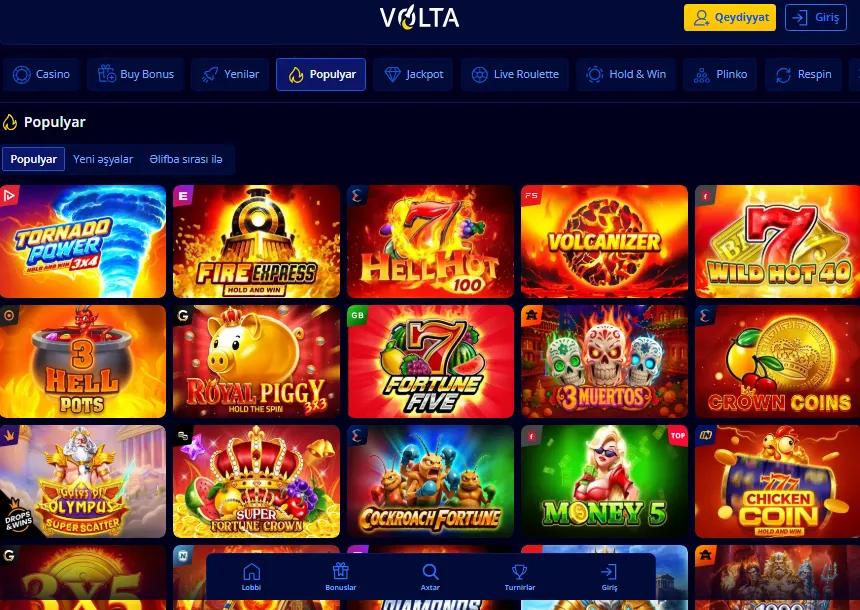860x610 pixels.
Task: Open the Plinko category
Action: (x=720, y=74)
